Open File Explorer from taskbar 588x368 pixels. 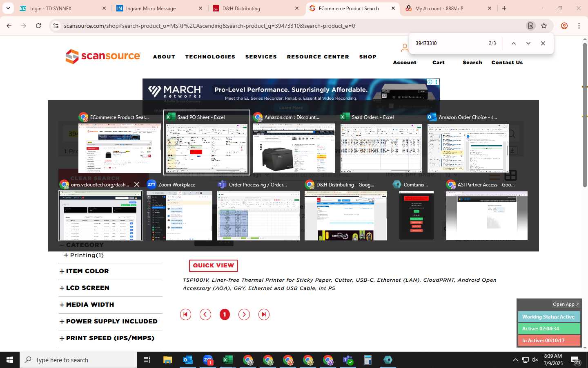click(168, 360)
